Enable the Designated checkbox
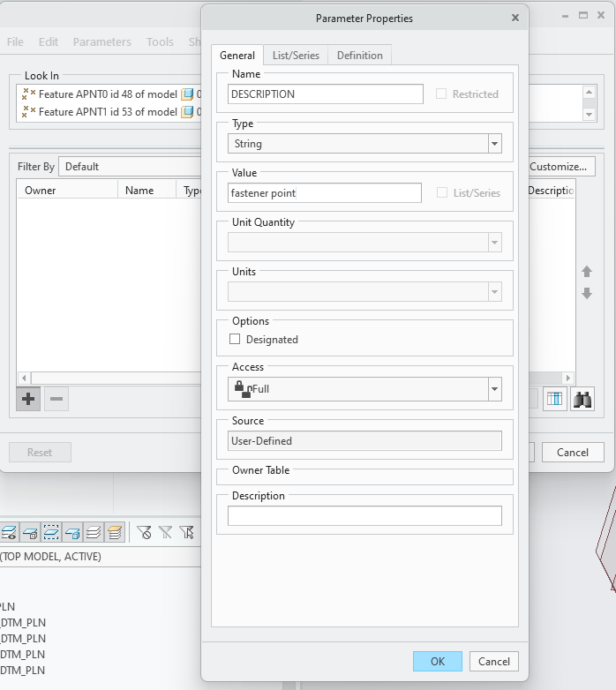The width and height of the screenshot is (616, 690). tap(235, 339)
